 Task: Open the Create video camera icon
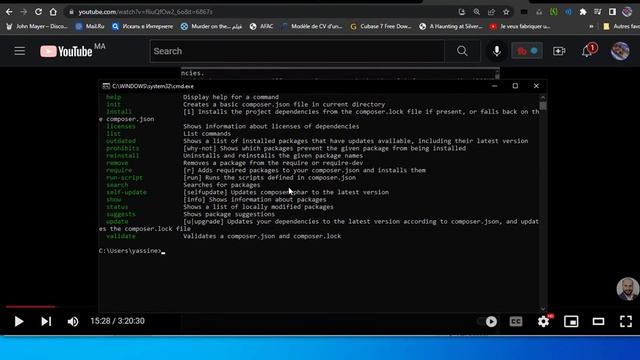(559, 51)
